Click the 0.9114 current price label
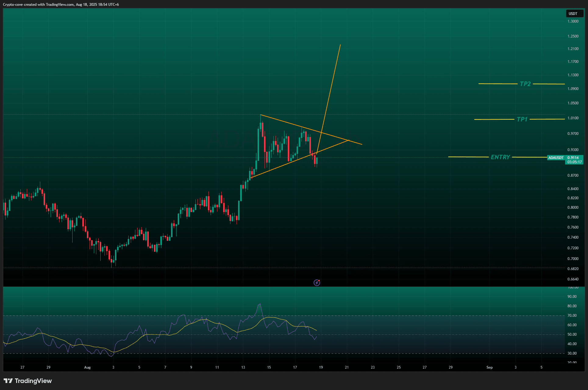The image size is (588, 390). 573,158
